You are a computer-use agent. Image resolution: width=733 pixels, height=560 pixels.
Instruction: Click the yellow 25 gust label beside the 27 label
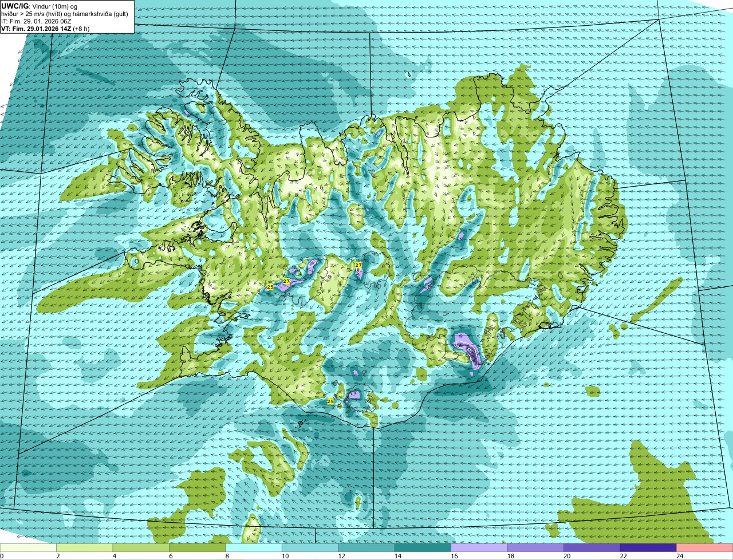[270, 286]
